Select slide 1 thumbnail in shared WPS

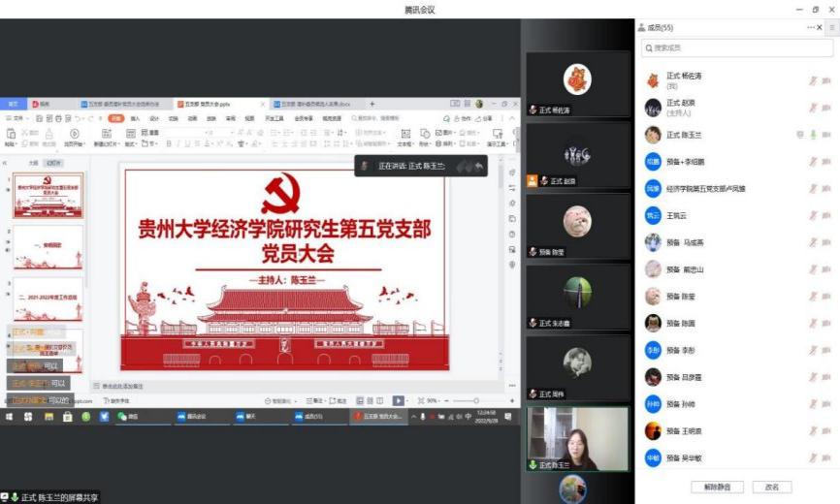point(48,195)
